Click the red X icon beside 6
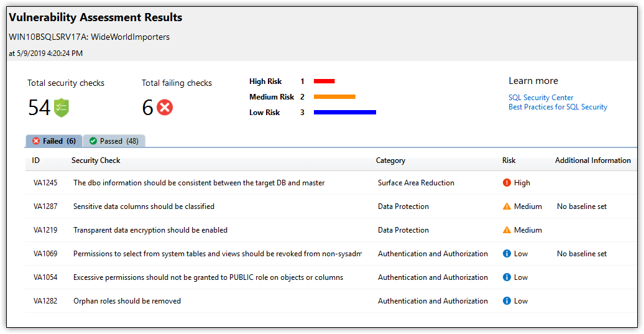Screen dimensions: 644x334 coord(165,108)
